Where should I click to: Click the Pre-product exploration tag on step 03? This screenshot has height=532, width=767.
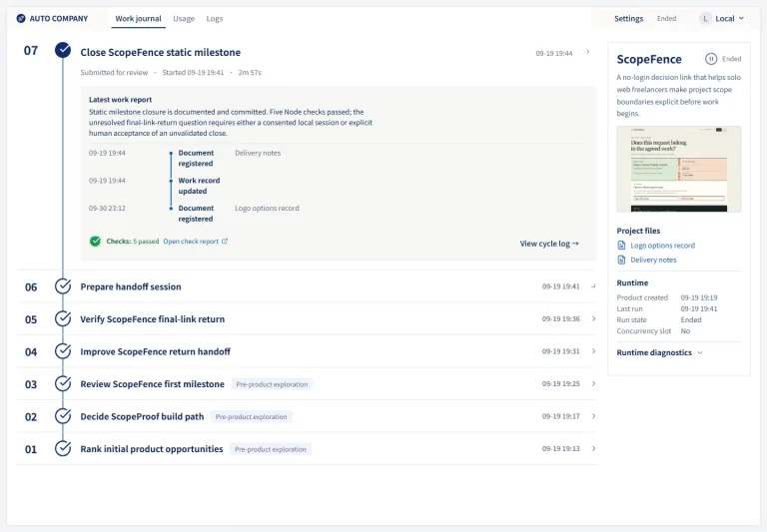click(x=272, y=384)
